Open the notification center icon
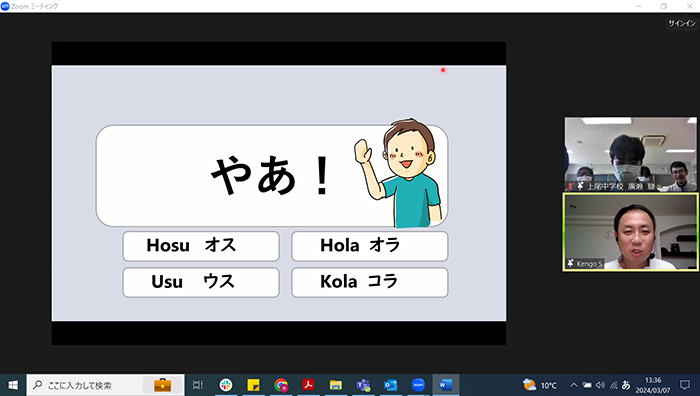Viewport: 700px width, 396px height. (685, 385)
